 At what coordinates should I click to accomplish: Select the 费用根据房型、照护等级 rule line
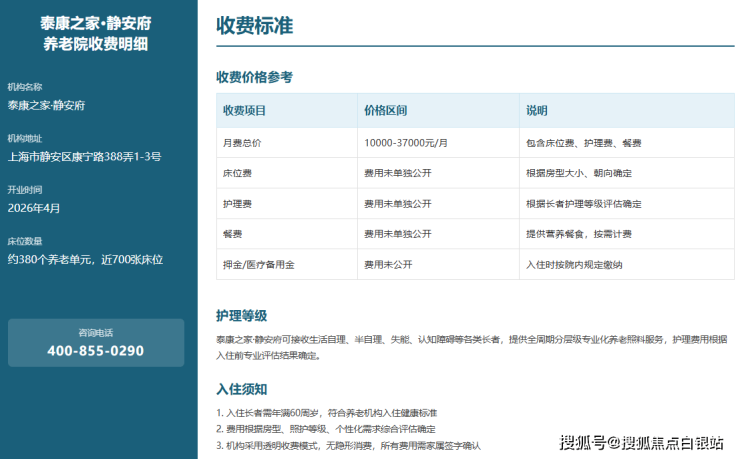click(326, 429)
